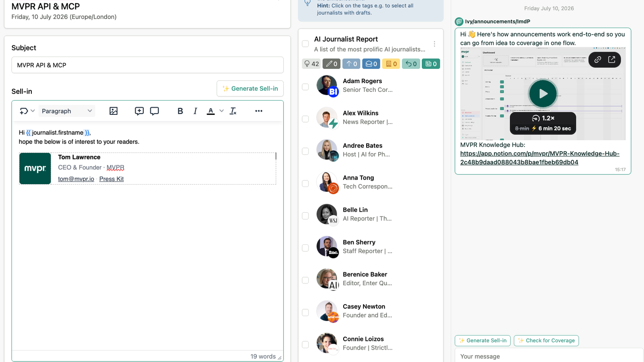Viewport: 644px width, 362px height.
Task: Select Ben Sherry's checkbox
Action: pos(305,248)
